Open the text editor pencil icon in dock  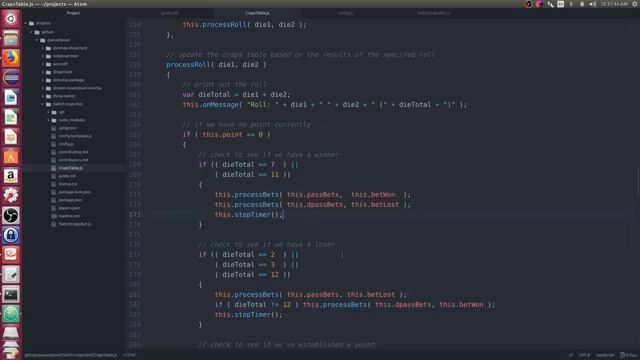click(11, 275)
